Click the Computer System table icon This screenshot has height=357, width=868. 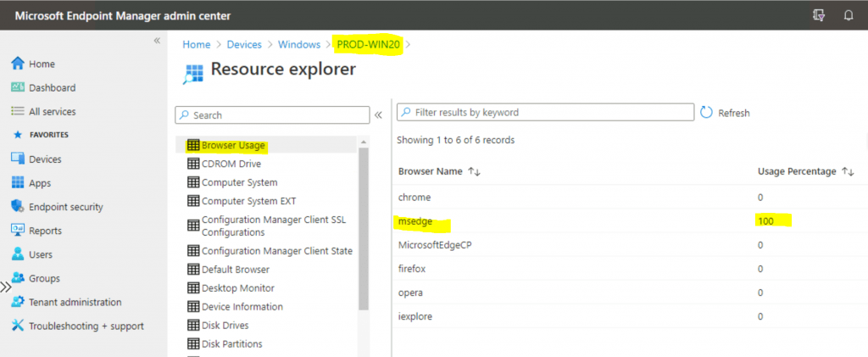pyautogui.click(x=193, y=182)
